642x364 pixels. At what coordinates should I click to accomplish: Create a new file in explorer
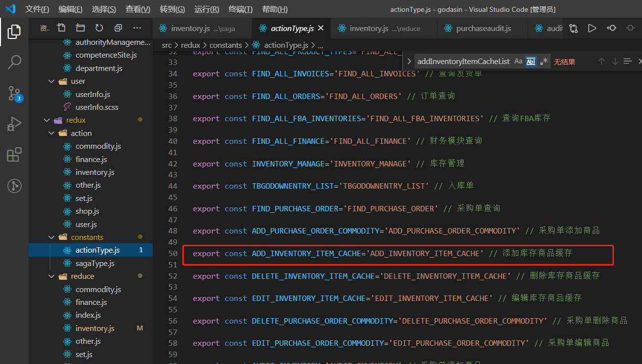pos(61,28)
